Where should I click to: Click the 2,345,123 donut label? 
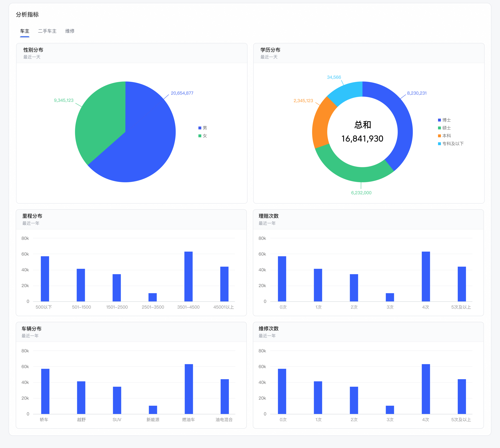pos(303,101)
